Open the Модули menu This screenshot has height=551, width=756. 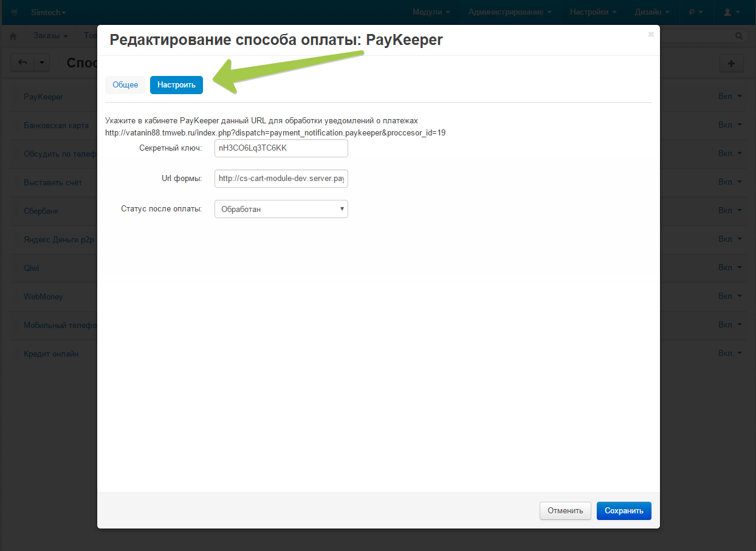[431, 12]
